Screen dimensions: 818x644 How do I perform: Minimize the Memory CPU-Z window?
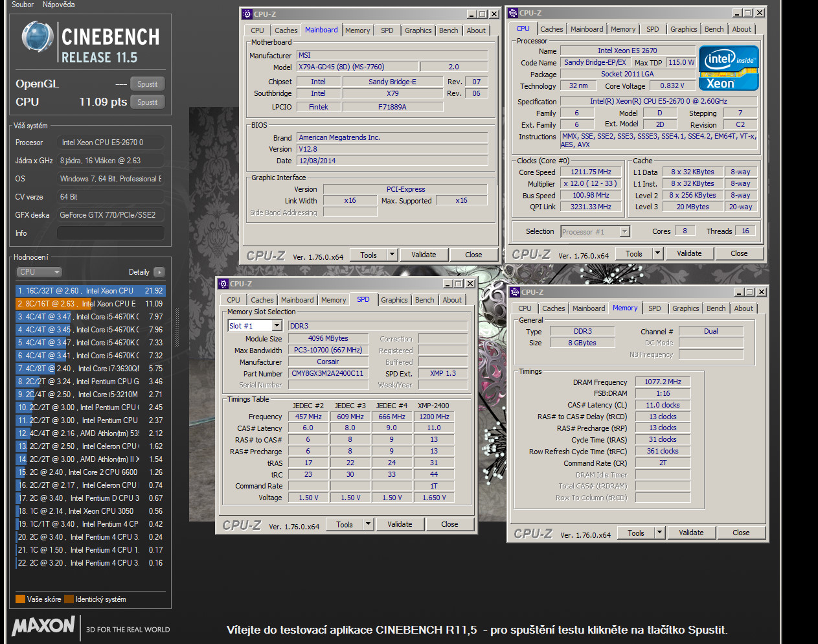tap(738, 292)
